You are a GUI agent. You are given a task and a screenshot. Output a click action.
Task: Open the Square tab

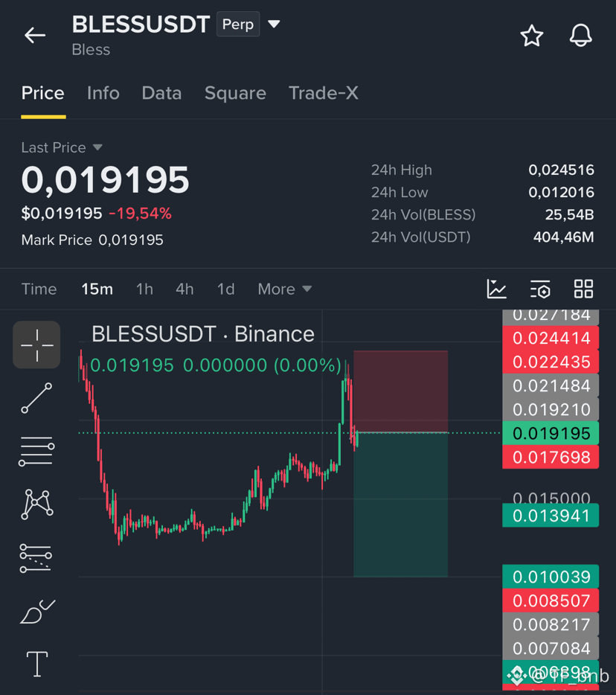coord(235,93)
